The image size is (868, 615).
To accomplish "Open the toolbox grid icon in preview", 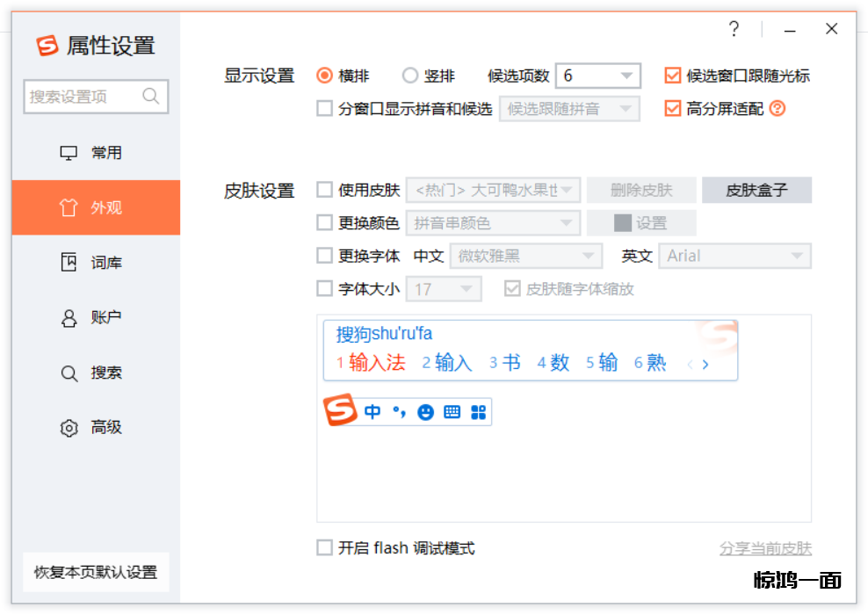I will click(478, 411).
